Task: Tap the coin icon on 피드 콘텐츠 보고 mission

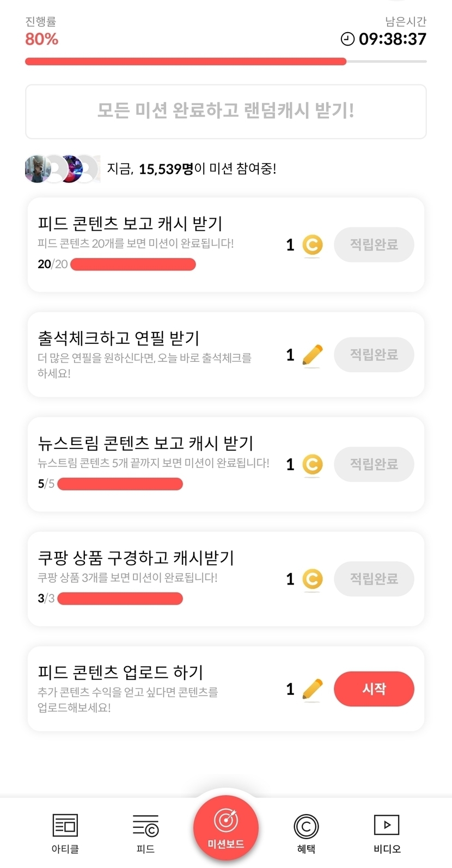Action: coord(313,245)
